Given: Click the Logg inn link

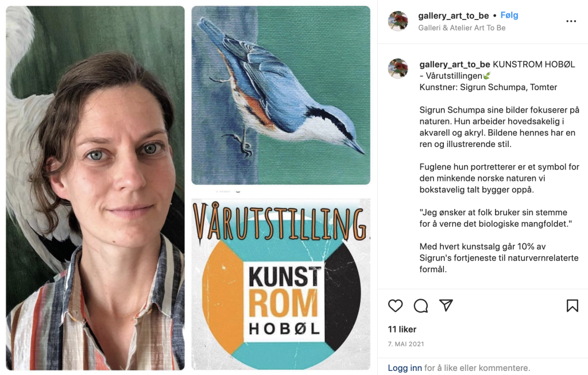Looking at the screenshot, I should click(405, 368).
